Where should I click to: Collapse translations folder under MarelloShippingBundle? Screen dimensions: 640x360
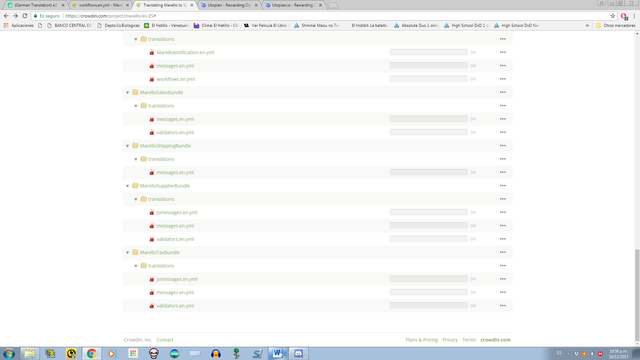(136, 160)
